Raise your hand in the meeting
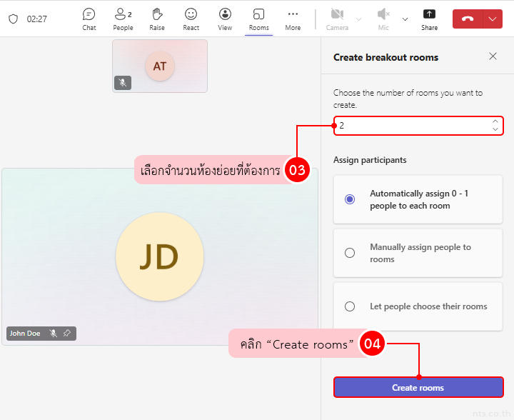This screenshot has width=514, height=420. (x=157, y=19)
